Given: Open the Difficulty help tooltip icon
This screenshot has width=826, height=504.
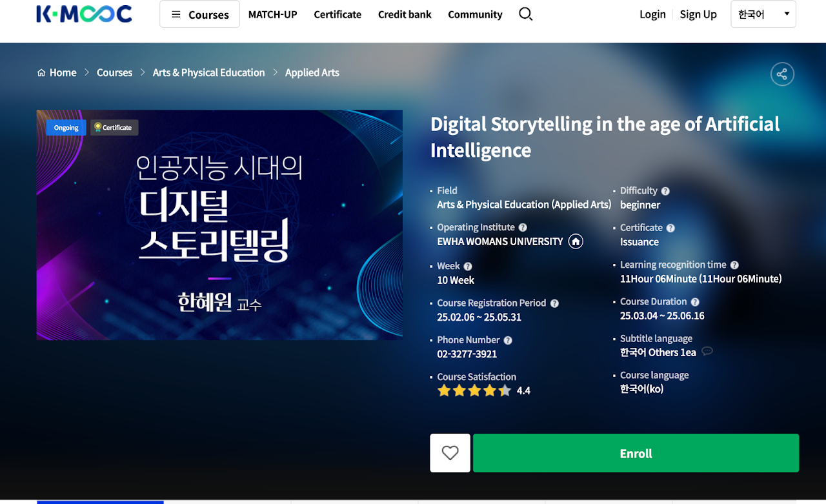Looking at the screenshot, I should [665, 190].
